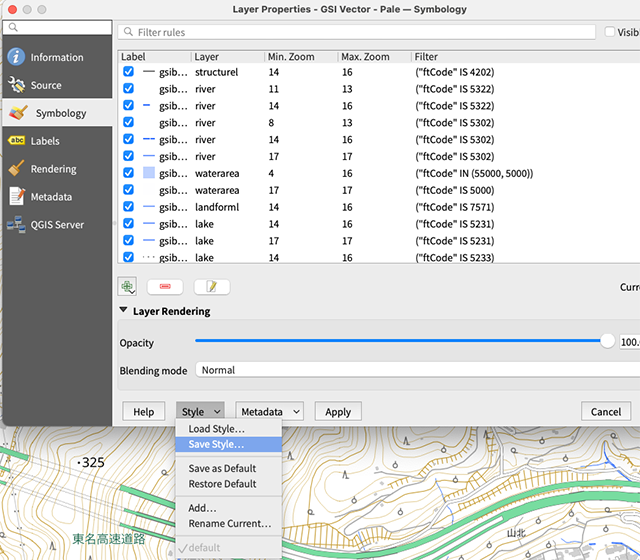Toggle waterarea rule with min zoom 17

pyautogui.click(x=128, y=190)
